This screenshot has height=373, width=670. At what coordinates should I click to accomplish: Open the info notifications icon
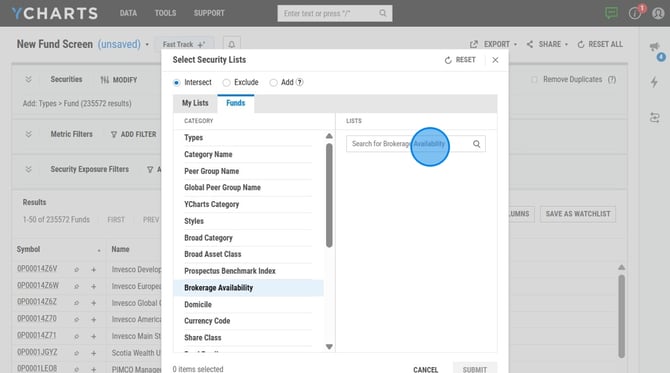coord(635,13)
